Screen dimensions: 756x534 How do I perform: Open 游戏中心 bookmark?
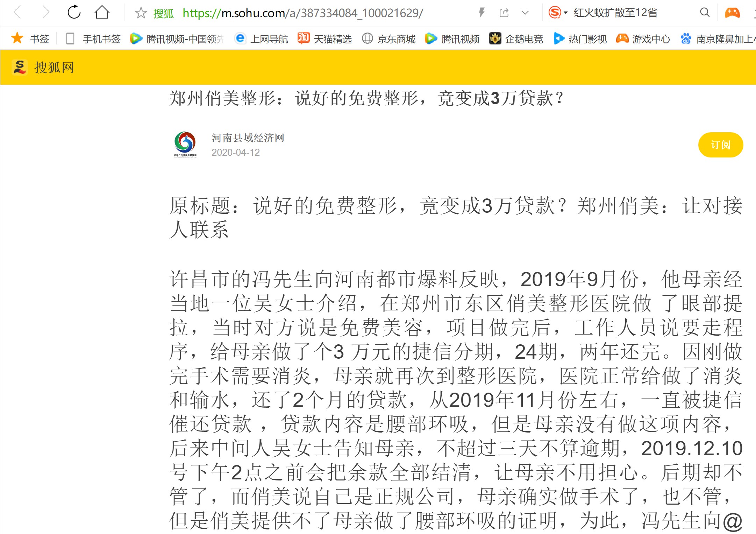643,38
